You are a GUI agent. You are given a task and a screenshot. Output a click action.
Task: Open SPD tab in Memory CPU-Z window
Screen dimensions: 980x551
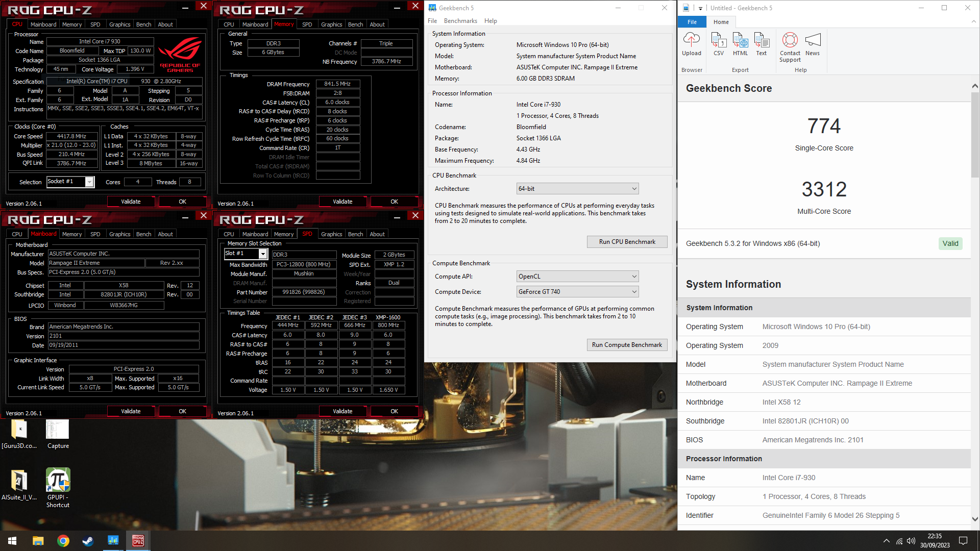pyautogui.click(x=307, y=24)
